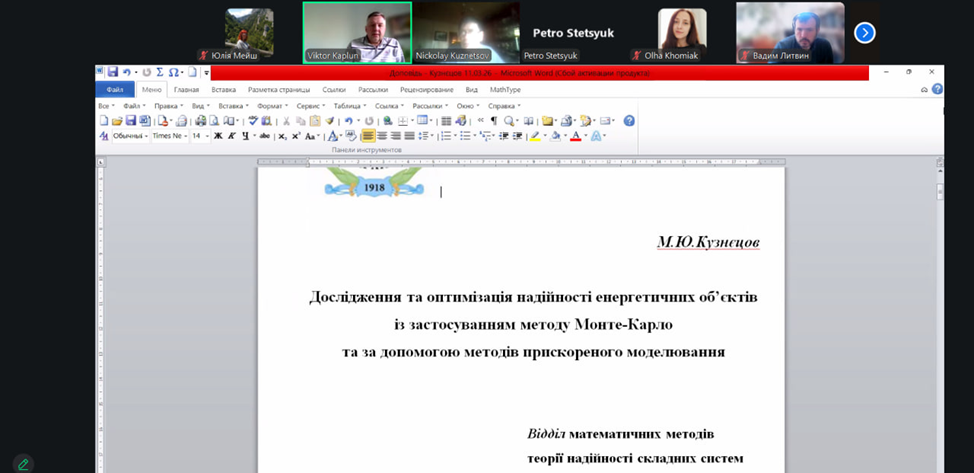This screenshot has width=974, height=473.
Task: Select the Viktor Kaplun video thumbnail
Action: pyautogui.click(x=357, y=30)
